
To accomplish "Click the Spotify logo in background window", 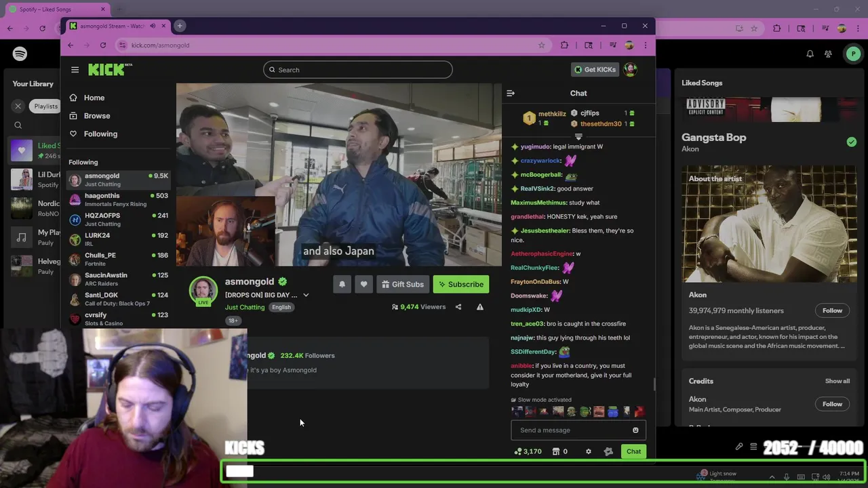I will point(20,54).
